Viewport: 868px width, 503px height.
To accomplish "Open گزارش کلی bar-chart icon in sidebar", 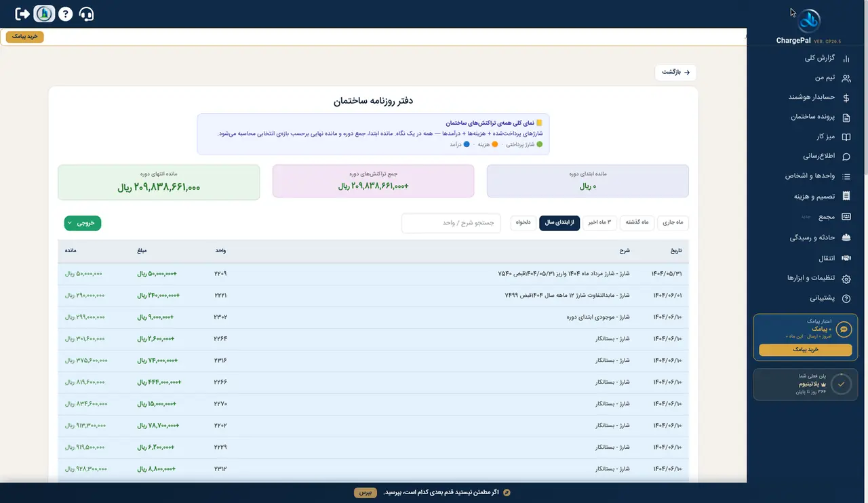I will click(x=846, y=58).
